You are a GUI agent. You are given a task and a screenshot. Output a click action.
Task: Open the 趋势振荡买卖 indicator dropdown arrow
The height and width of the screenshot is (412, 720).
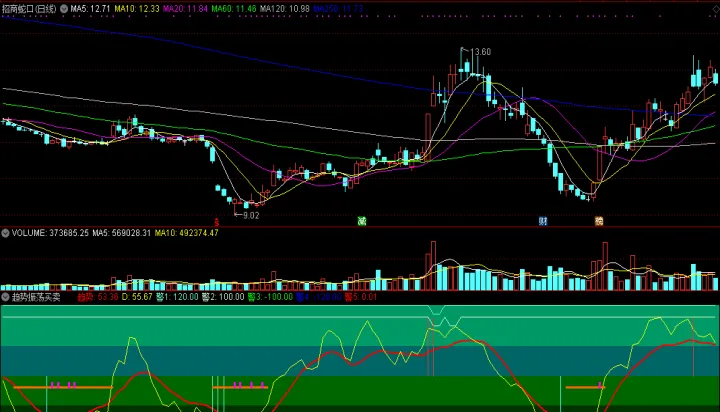[5, 297]
